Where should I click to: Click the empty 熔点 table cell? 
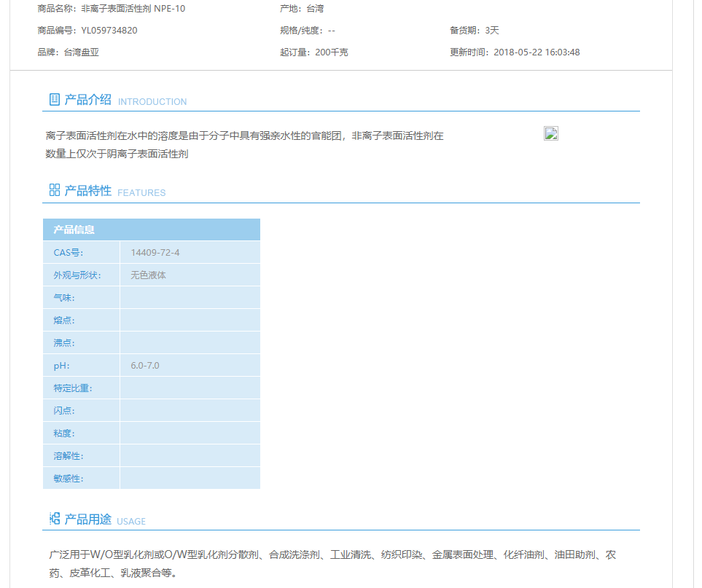(190, 320)
